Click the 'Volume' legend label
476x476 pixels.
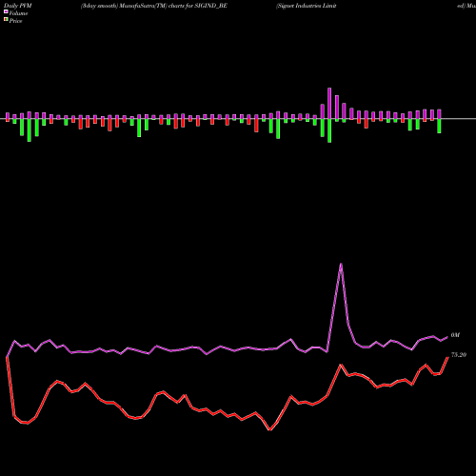pyautogui.click(x=18, y=13)
